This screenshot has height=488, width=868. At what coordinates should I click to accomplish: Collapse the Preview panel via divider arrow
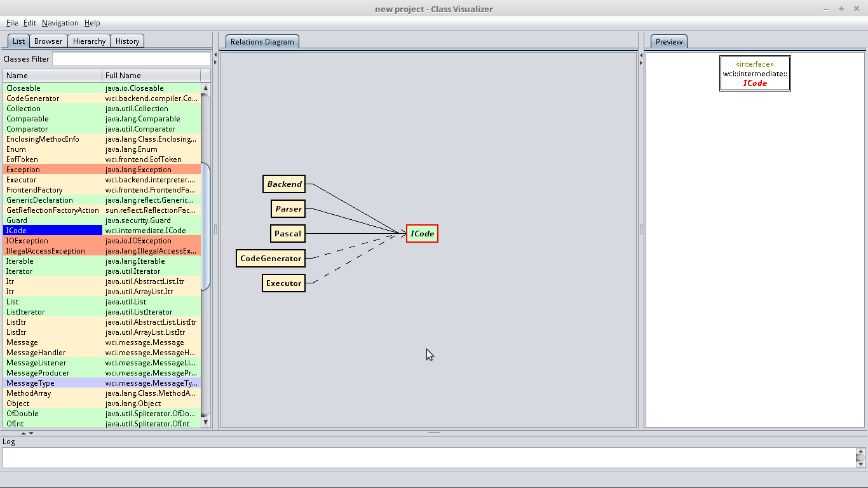tap(641, 63)
